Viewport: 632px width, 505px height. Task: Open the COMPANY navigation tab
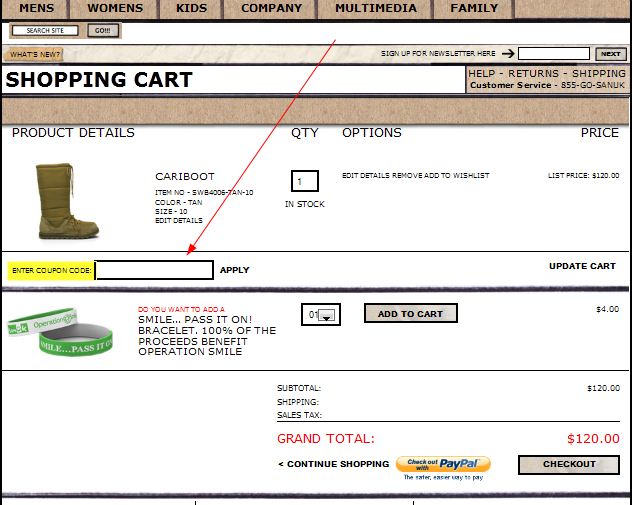coord(271,8)
